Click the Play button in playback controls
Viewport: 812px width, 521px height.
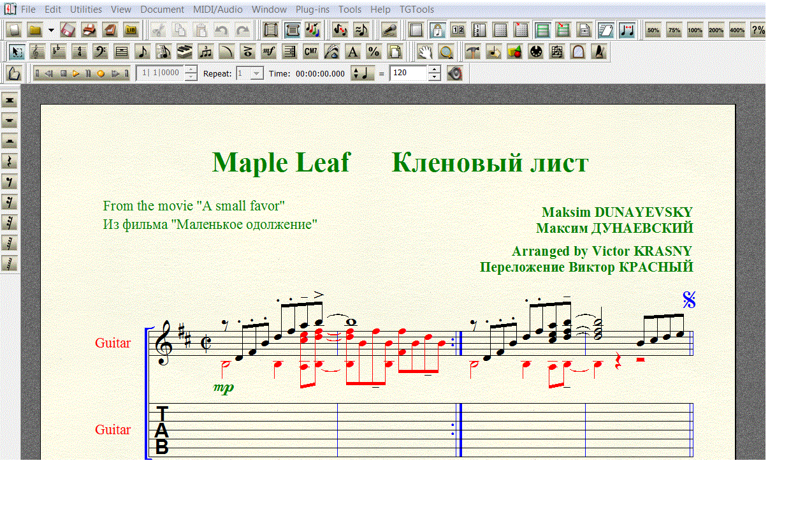[x=75, y=73]
